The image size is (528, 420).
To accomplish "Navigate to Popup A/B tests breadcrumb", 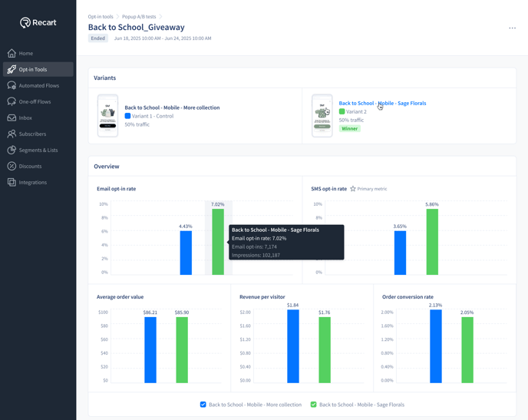I will (x=139, y=16).
